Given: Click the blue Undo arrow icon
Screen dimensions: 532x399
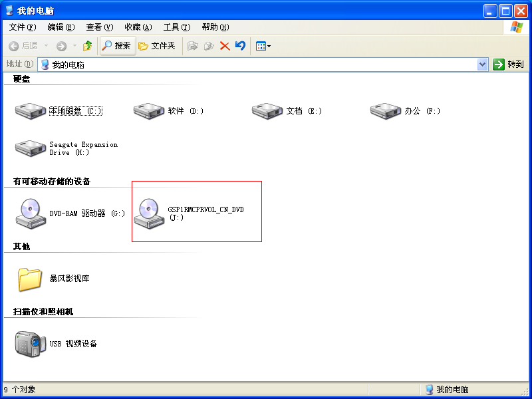Looking at the screenshot, I should tap(240, 45).
